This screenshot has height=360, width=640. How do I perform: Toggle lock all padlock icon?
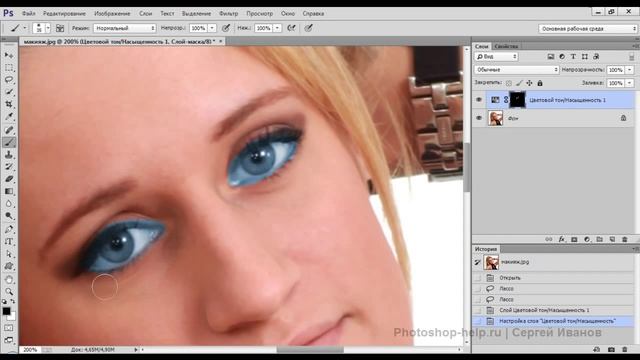[x=540, y=83]
